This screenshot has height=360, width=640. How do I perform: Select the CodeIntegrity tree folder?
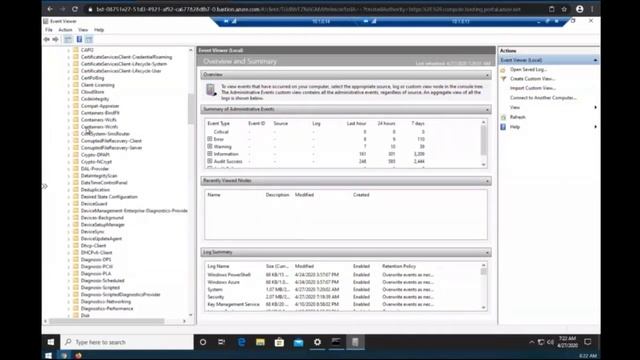click(95, 99)
